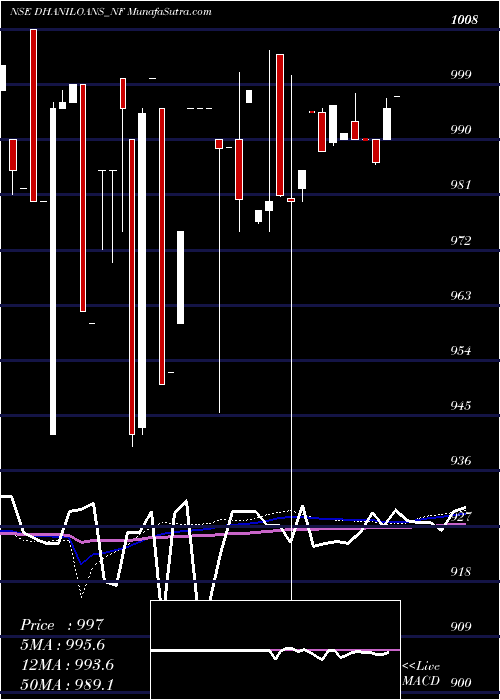This screenshot has height=700, width=500.
Task: Click the '50MA : 989.1' readout
Action: click(67, 685)
